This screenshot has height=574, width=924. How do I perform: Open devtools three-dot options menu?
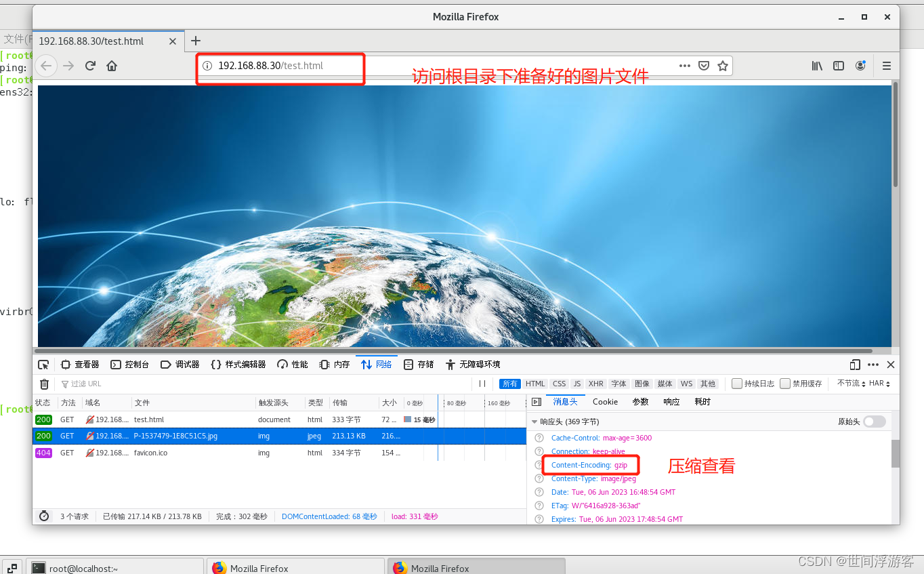coord(873,365)
